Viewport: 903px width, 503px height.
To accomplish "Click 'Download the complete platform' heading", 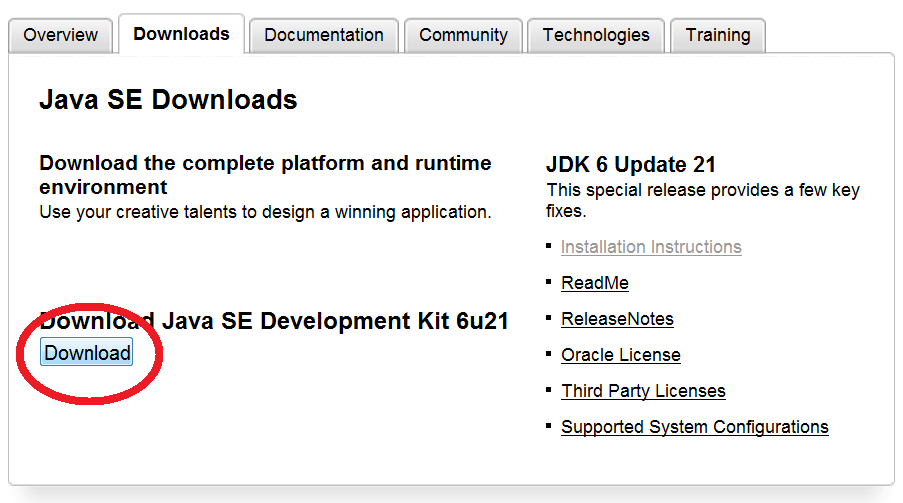I will tap(265, 175).
